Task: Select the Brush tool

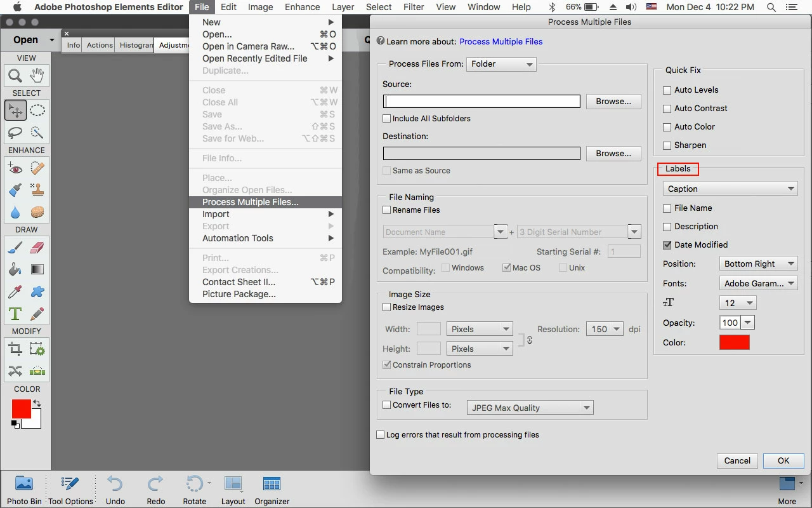Action: 15,248
